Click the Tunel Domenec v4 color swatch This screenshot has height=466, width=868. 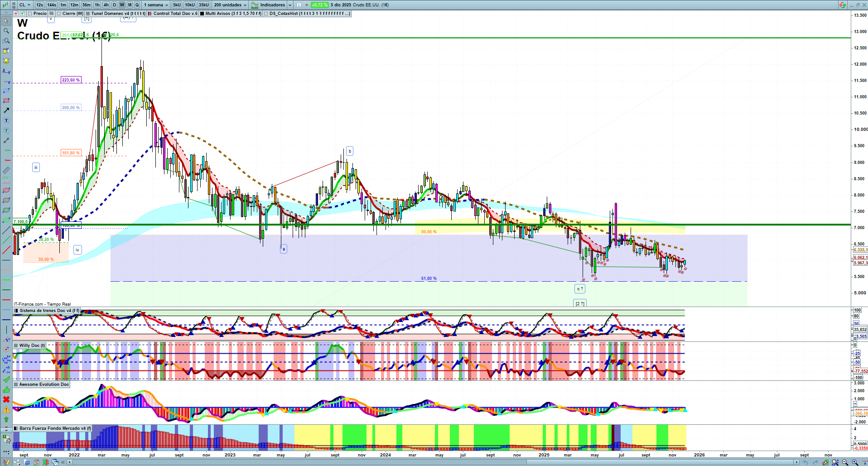tap(88, 14)
